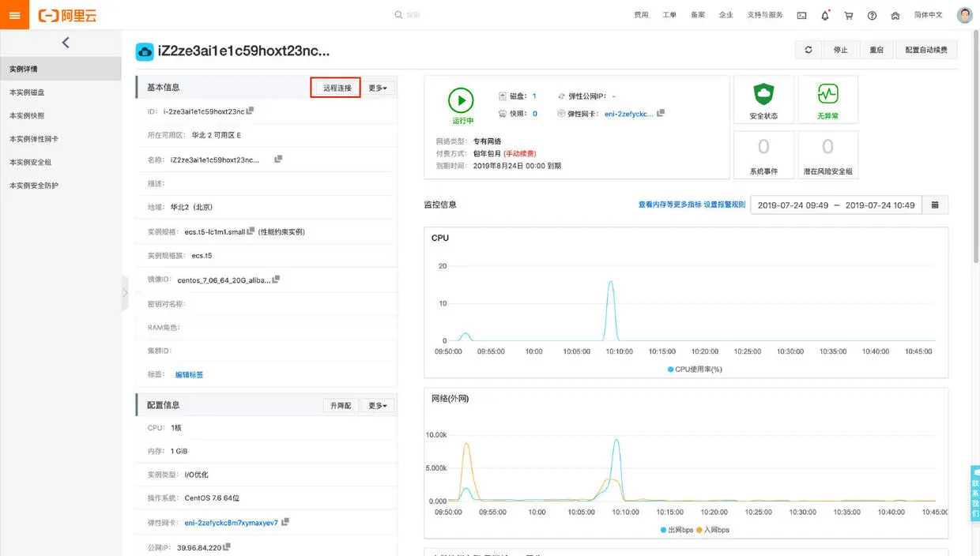Click the 潜在风险安全组 count card
This screenshot has width=980, height=556.
827,156
